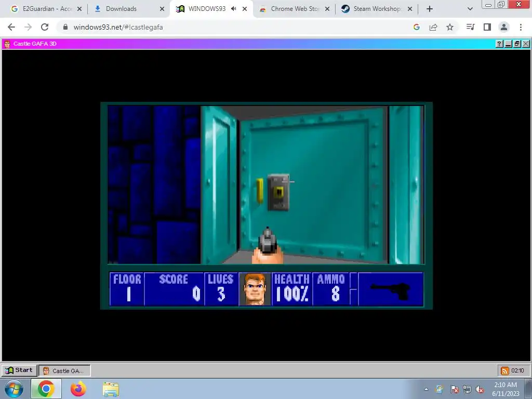Open the Windows 7 Start orb
This screenshot has height=399, width=532.
pyautogui.click(x=14, y=389)
